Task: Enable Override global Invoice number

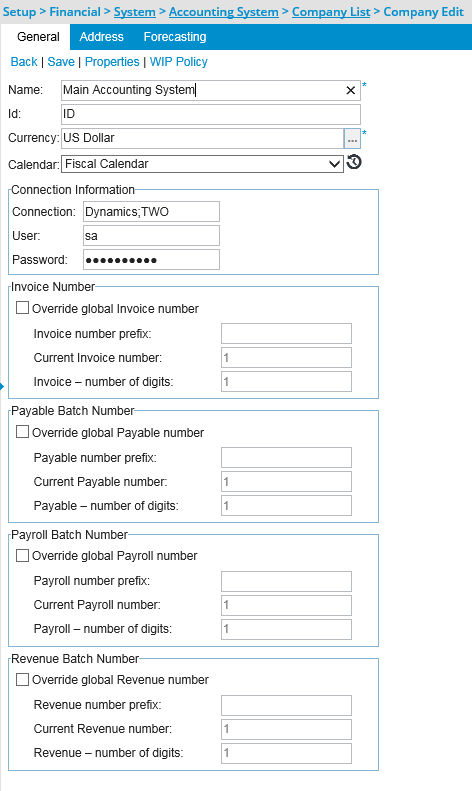Action: coord(22,308)
